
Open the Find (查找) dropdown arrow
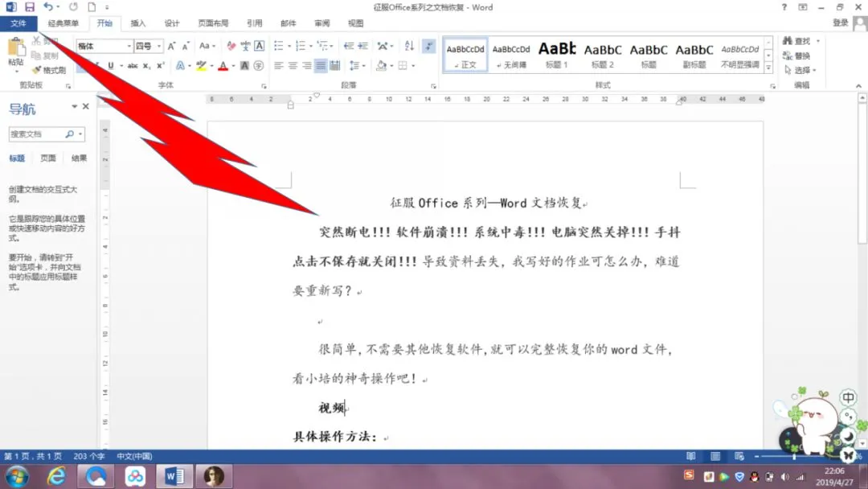[818, 41]
